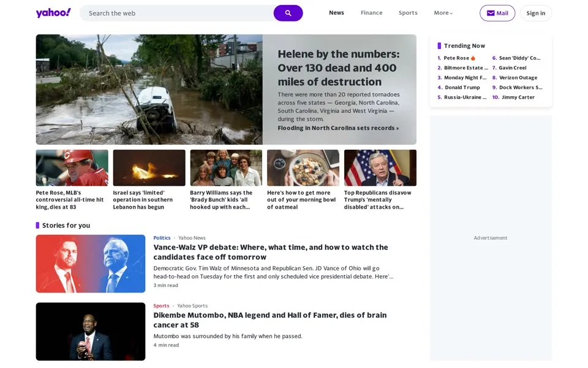Click the Stories for you heading

point(66,225)
